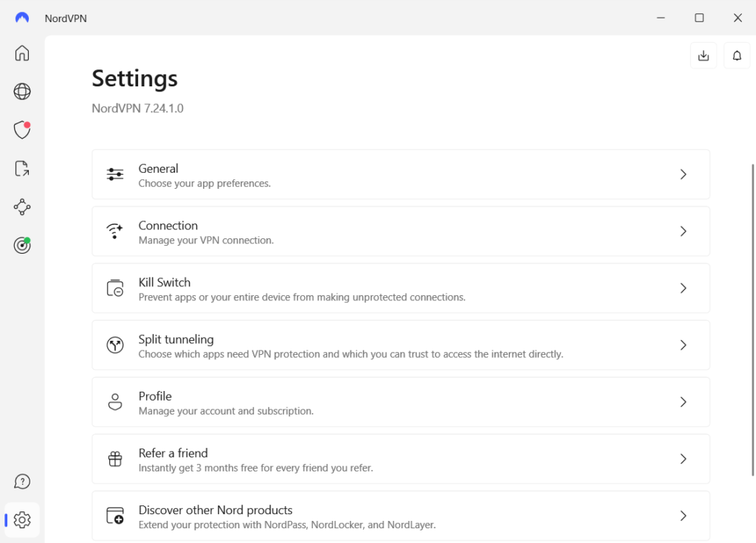The height and width of the screenshot is (543, 756).
Task: Open the file sharing sidebar icon
Action: click(21, 169)
